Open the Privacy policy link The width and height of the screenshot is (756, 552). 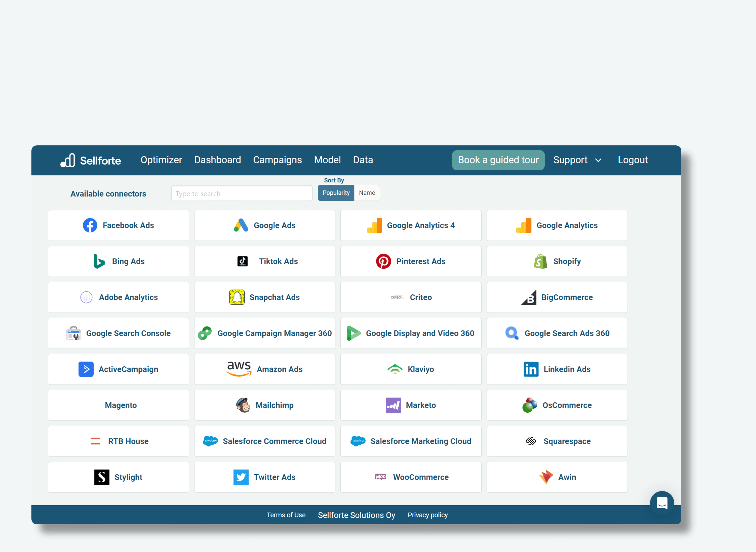pyautogui.click(x=427, y=515)
